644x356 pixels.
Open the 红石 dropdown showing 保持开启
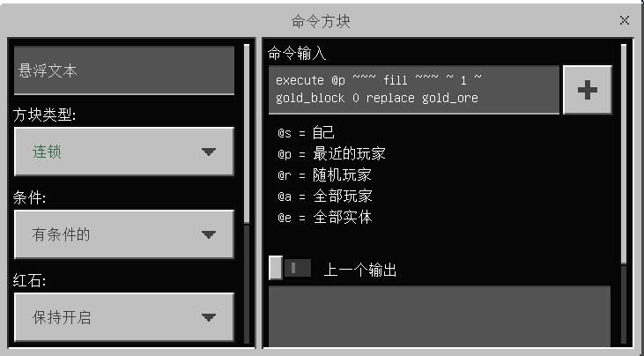[x=124, y=317]
